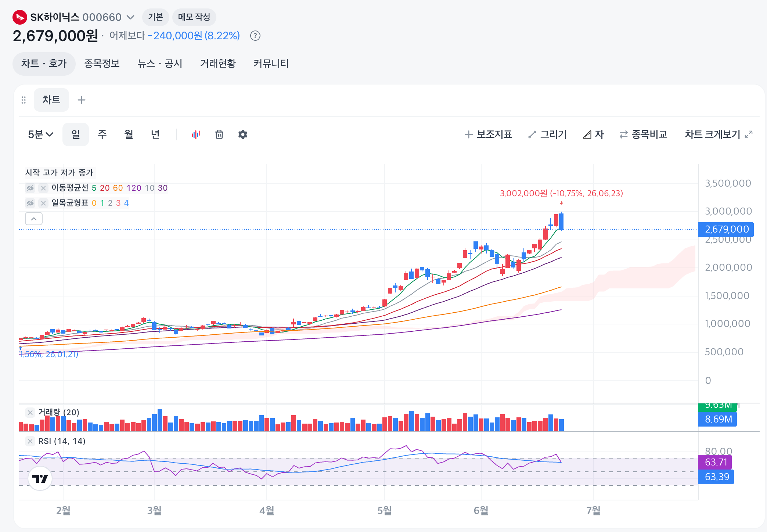Collapse the indicator legend with caret button
767x532 pixels.
tap(34, 219)
